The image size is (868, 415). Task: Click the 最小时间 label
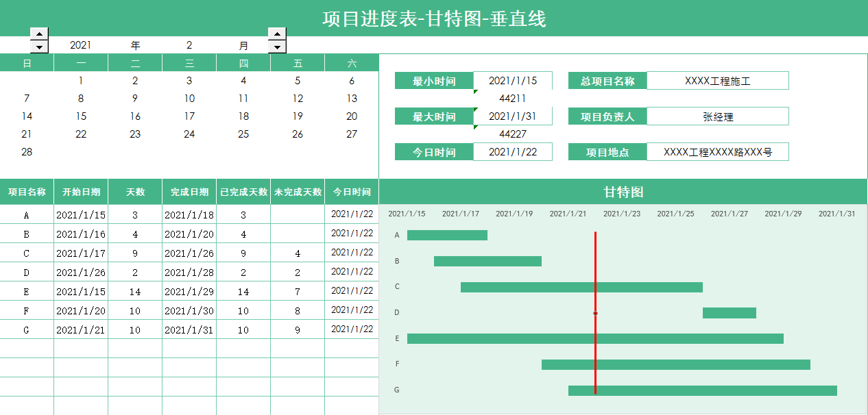(434, 81)
